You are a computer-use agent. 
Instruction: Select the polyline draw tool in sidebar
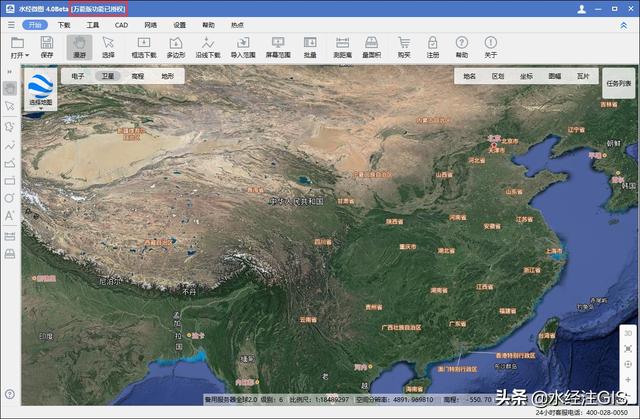(10, 146)
